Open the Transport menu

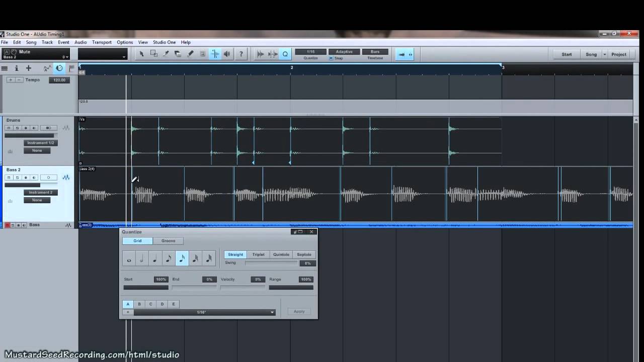[102, 42]
